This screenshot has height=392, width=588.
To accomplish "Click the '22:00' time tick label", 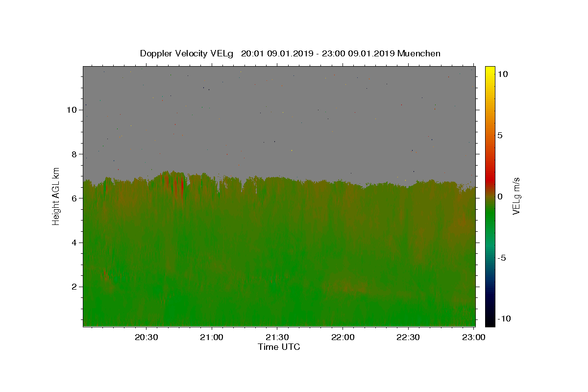I will [x=342, y=337].
